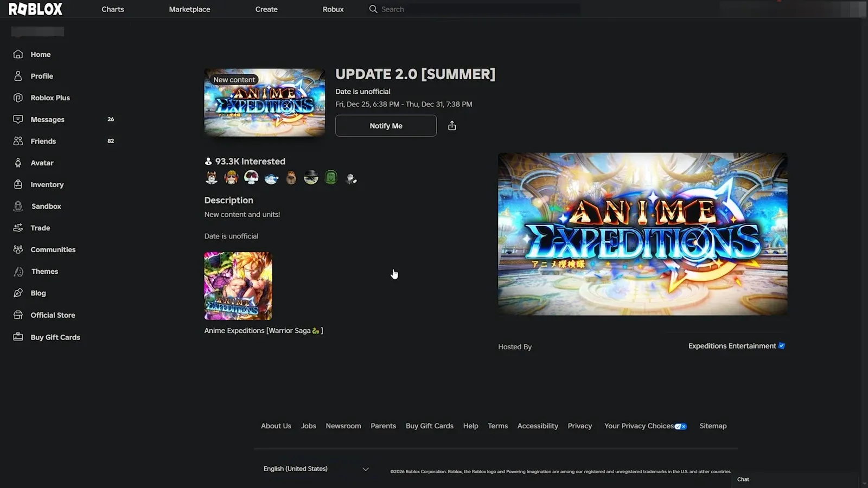
Task: Open the Roblox Plus sidebar icon
Action: 18,98
